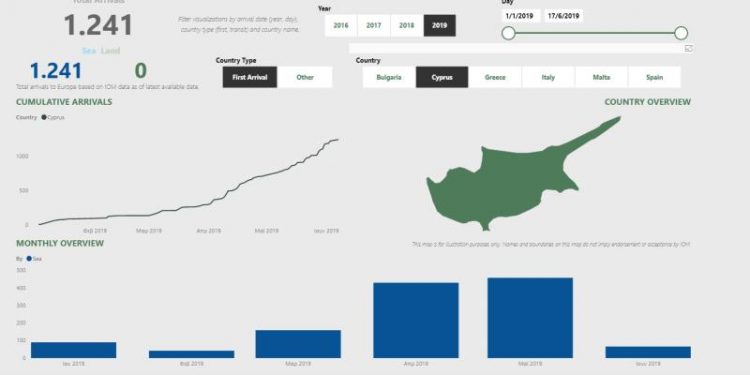This screenshot has height=375, width=750.
Task: Click the Cyprus legend dot in cumulative chart
Action: [44, 117]
